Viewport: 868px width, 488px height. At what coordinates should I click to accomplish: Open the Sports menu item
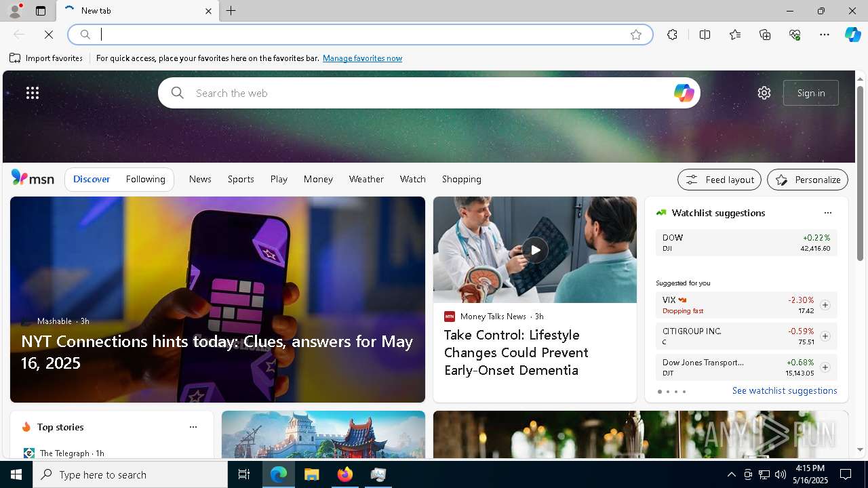point(241,179)
